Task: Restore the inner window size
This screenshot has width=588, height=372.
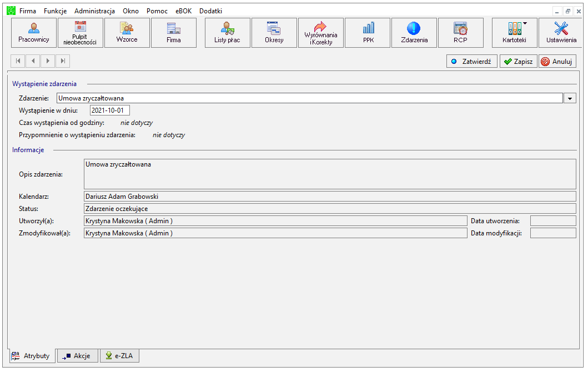Action: (568, 11)
